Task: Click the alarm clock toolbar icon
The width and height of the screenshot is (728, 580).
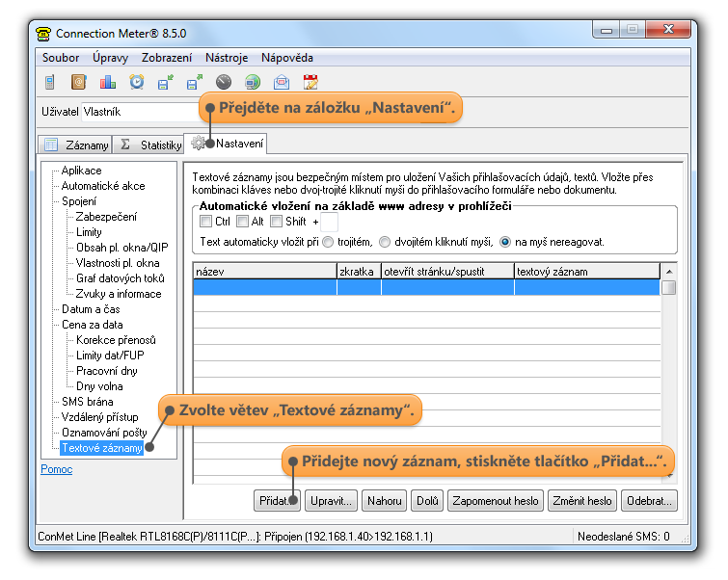Action: 137,82
